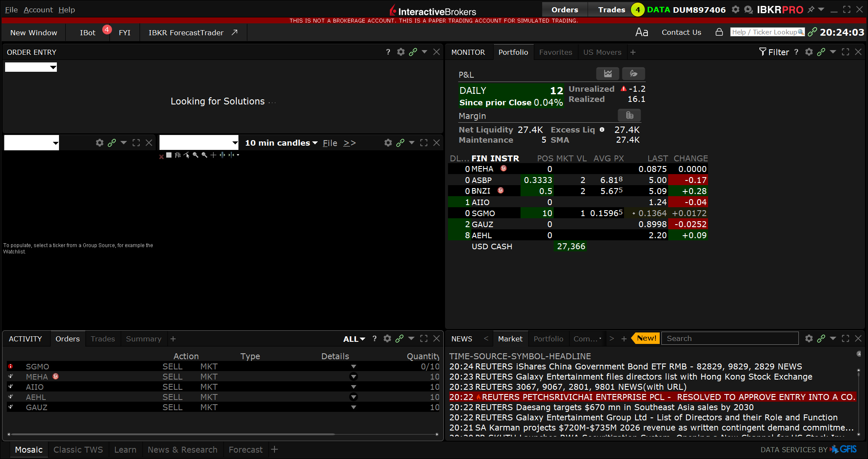Open Order Entry help question mark
868x459 pixels.
388,52
